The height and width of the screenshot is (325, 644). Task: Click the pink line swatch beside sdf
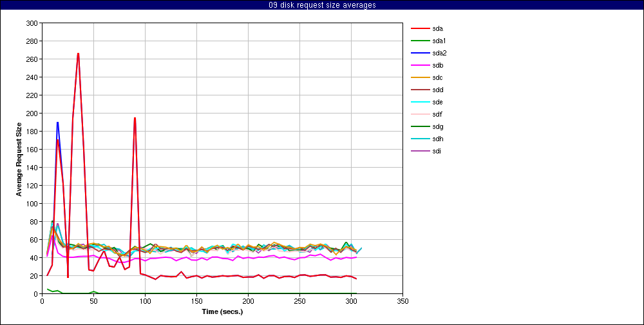[420, 114]
